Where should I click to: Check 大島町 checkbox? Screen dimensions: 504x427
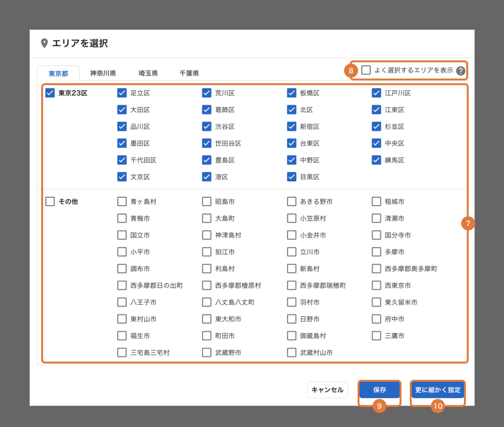(207, 218)
